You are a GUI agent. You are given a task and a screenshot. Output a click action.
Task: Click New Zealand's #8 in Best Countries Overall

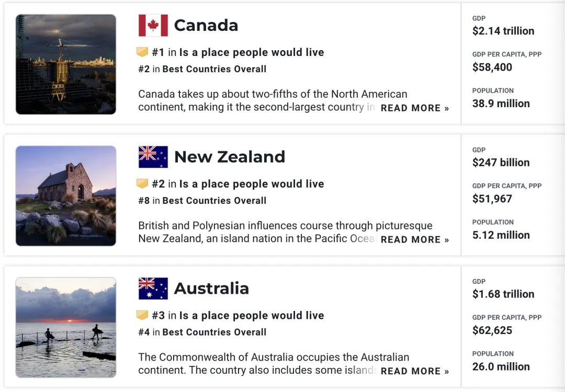[x=202, y=201]
